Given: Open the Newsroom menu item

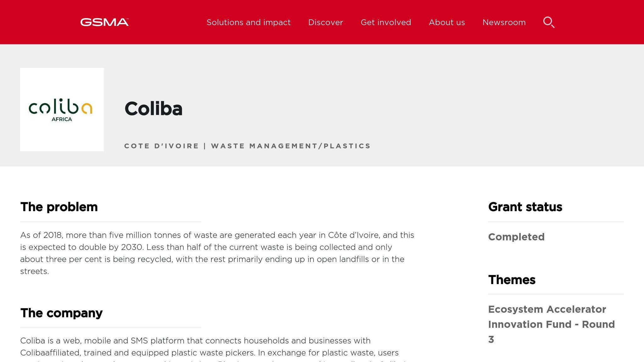Looking at the screenshot, I should click(504, 22).
